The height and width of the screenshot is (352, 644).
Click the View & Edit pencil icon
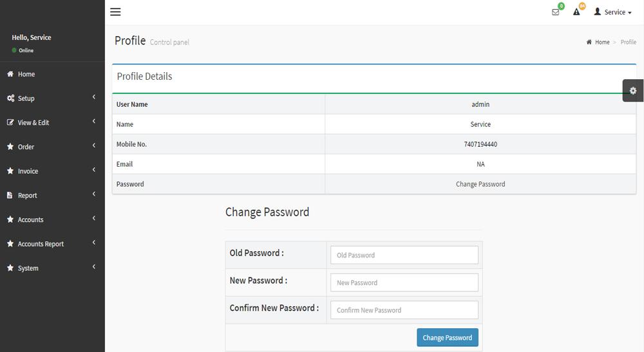point(10,122)
